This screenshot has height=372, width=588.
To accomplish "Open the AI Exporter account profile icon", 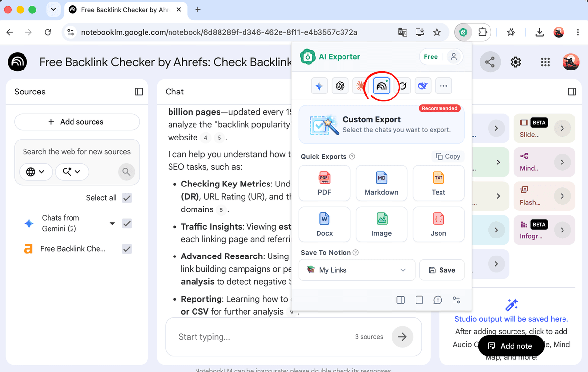I will point(454,57).
